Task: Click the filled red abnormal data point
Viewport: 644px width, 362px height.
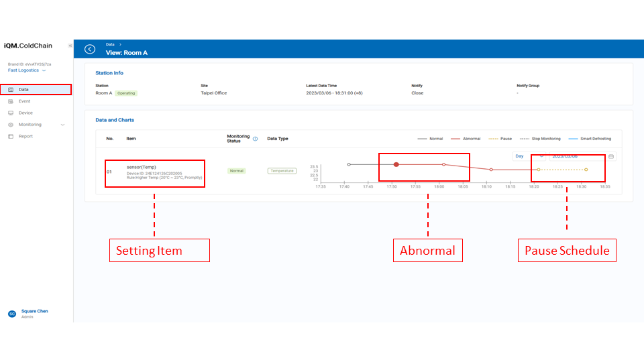Action: (396, 164)
